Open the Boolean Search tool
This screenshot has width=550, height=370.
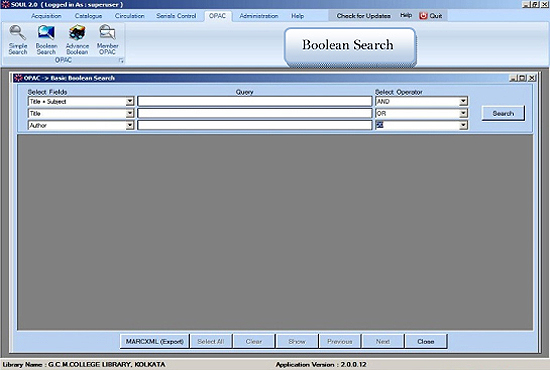tap(46, 40)
